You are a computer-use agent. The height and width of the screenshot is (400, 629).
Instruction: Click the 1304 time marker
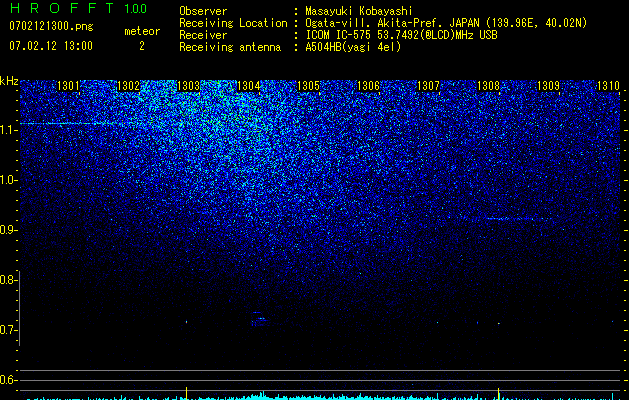(248, 85)
